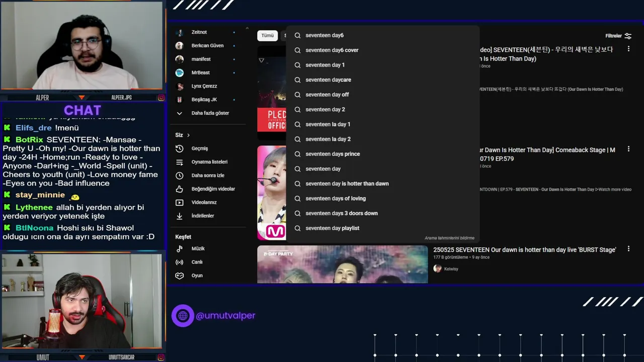Click search icon beside "seventeen day playlist"
This screenshot has height=362, width=644.
[x=297, y=228]
